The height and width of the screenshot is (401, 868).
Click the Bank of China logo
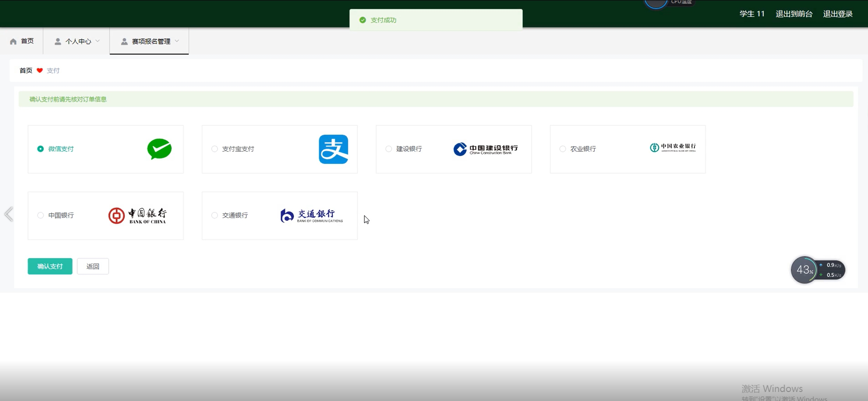[137, 216]
